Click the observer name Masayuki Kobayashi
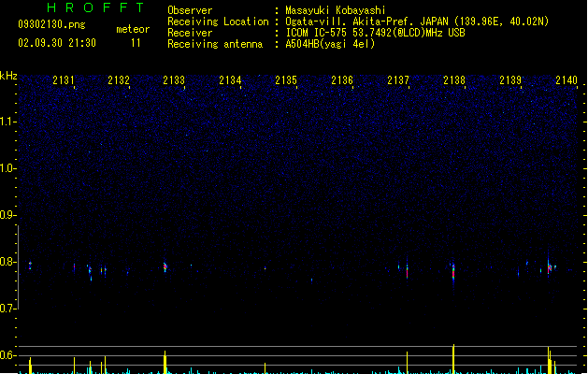Viewport: 588px width, 374px height. 336,10
